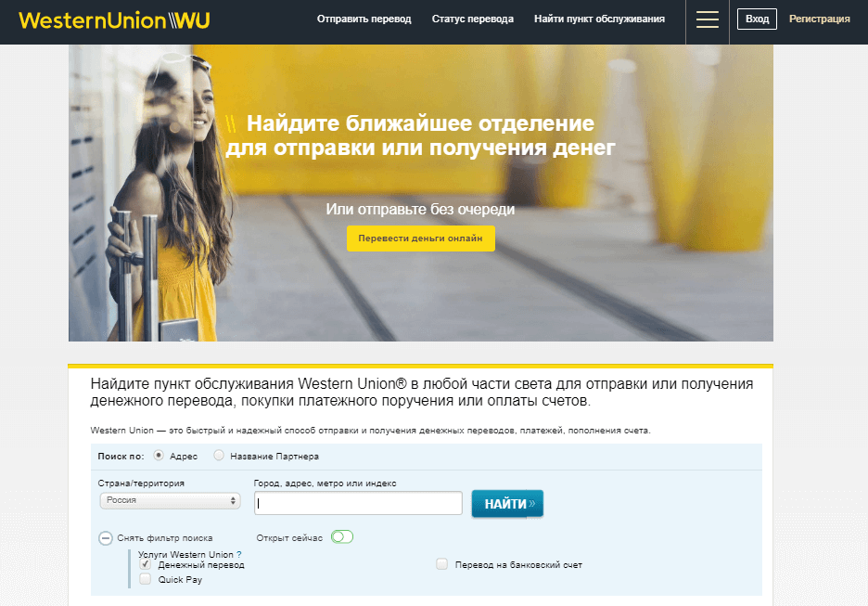
Task: Open the Регистрация link
Action: (819, 19)
